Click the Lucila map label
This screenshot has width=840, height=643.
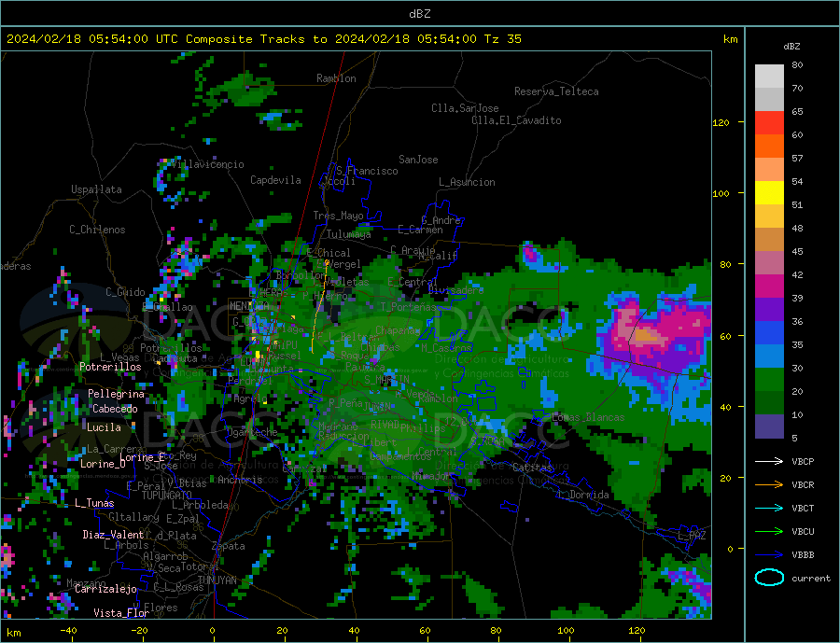[104, 427]
